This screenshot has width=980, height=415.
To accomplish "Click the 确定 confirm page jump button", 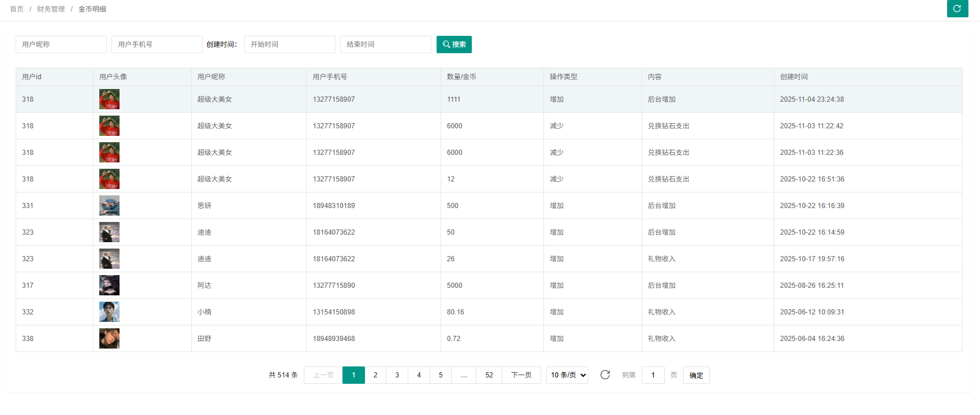I will coord(696,375).
